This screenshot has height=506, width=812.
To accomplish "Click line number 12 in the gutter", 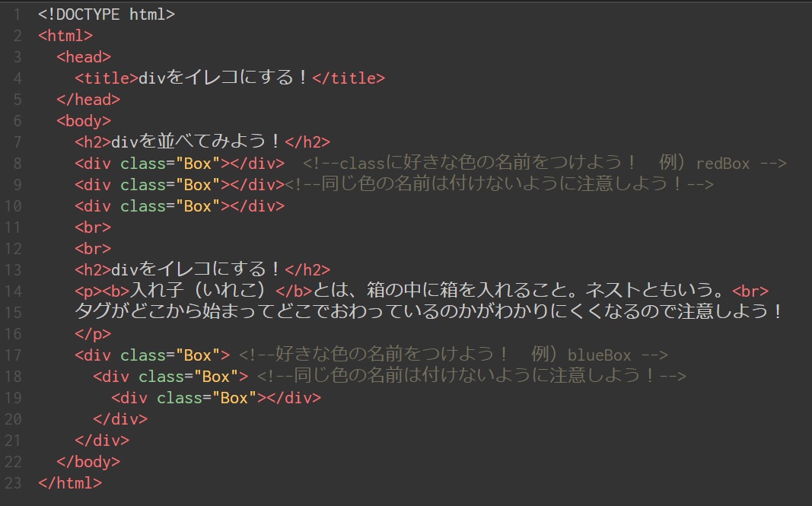I will point(14,248).
